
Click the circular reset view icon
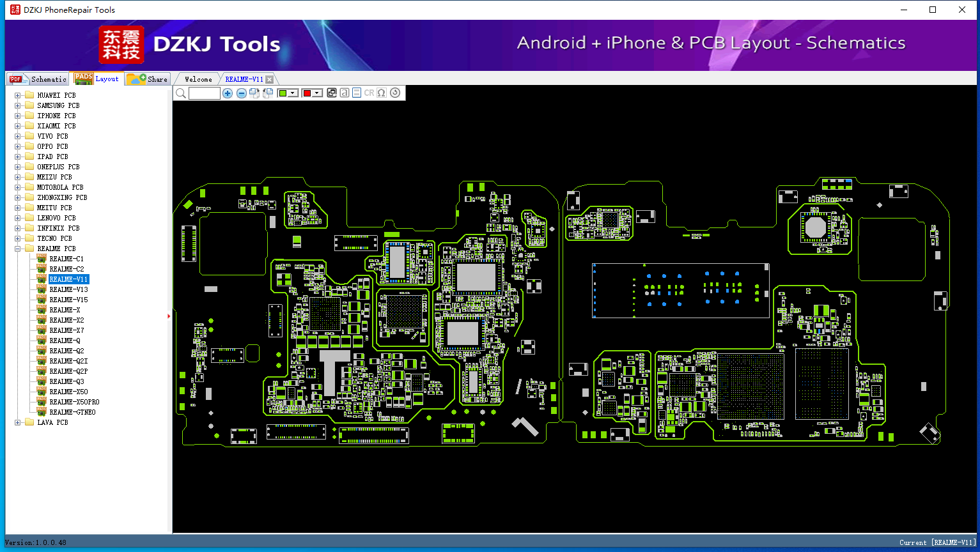tap(395, 93)
